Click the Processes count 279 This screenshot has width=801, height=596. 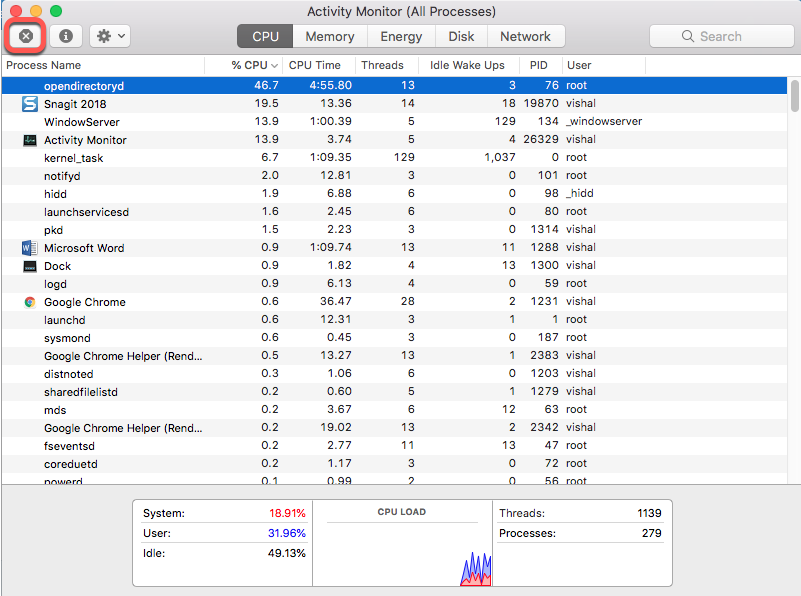(652, 533)
